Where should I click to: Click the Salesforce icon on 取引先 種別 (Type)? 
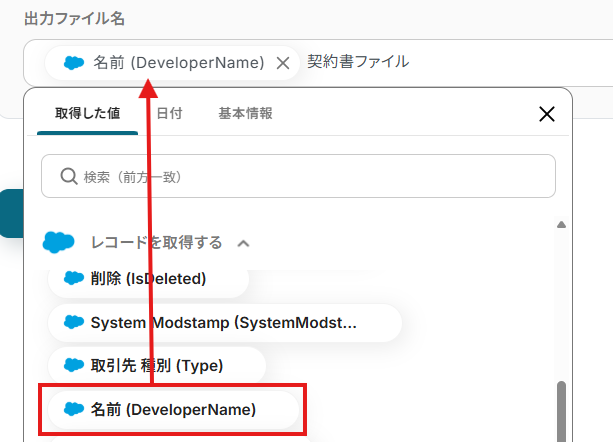[73, 365]
